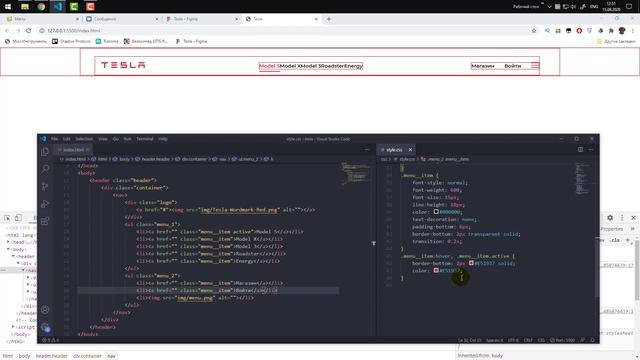The width and height of the screenshot is (640, 360).
Task: Click the Energy menu link
Action: click(353, 66)
